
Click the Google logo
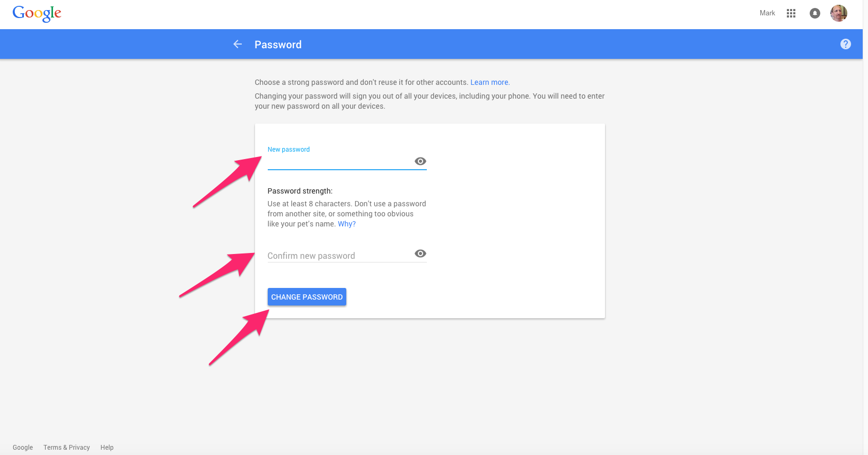click(36, 14)
